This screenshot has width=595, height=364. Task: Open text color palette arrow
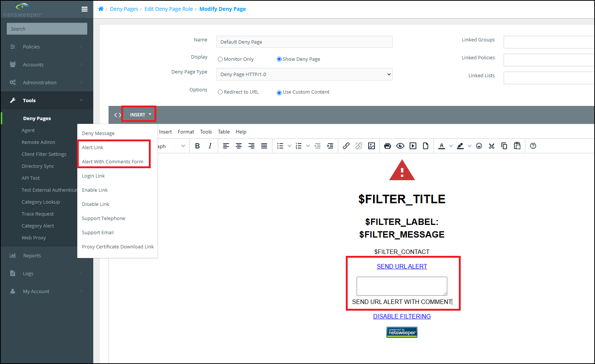[x=451, y=146]
